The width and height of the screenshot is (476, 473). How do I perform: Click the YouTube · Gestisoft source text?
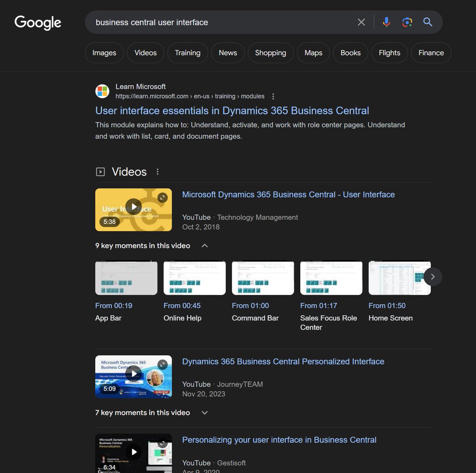[x=214, y=463]
